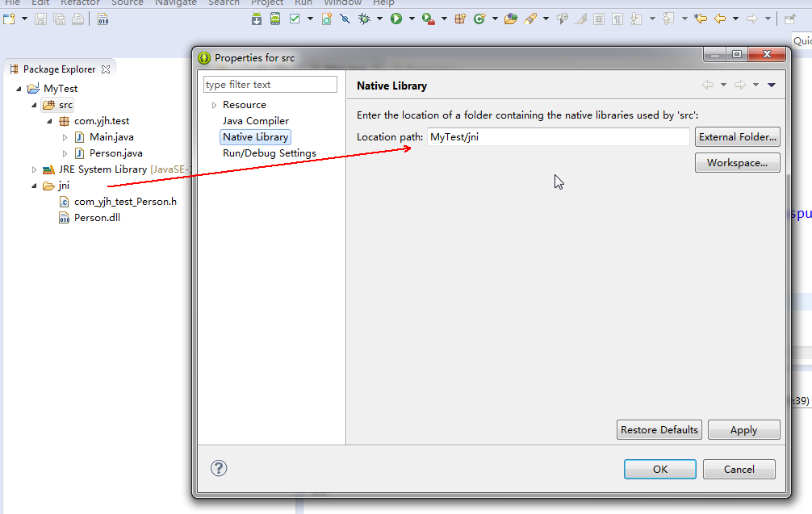This screenshot has width=812, height=514.
Task: Open the Project menu
Action: point(267,2)
